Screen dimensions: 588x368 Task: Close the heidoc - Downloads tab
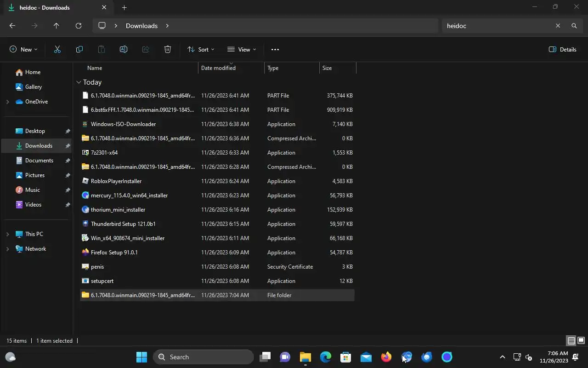pyautogui.click(x=104, y=7)
